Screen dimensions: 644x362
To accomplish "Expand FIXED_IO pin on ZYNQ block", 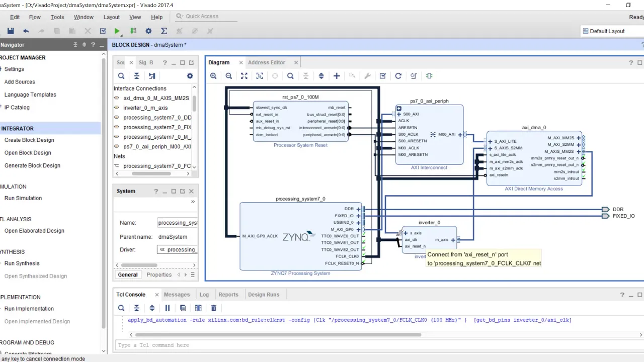I will pos(359,216).
